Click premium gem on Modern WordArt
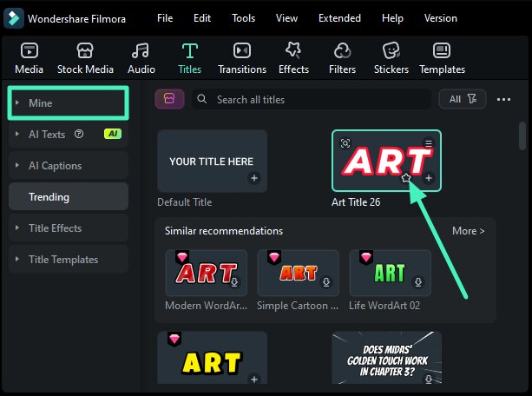The width and height of the screenshot is (532, 396). (x=182, y=257)
